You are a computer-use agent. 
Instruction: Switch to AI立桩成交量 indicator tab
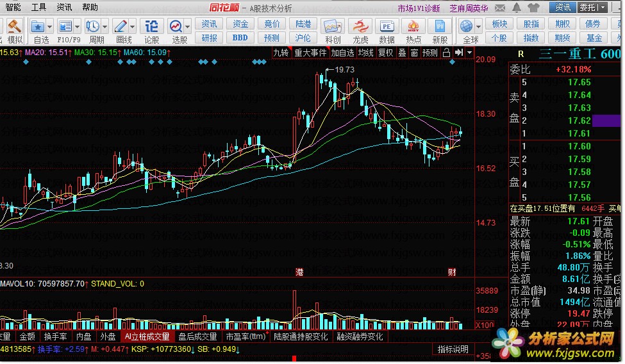[x=147, y=336]
